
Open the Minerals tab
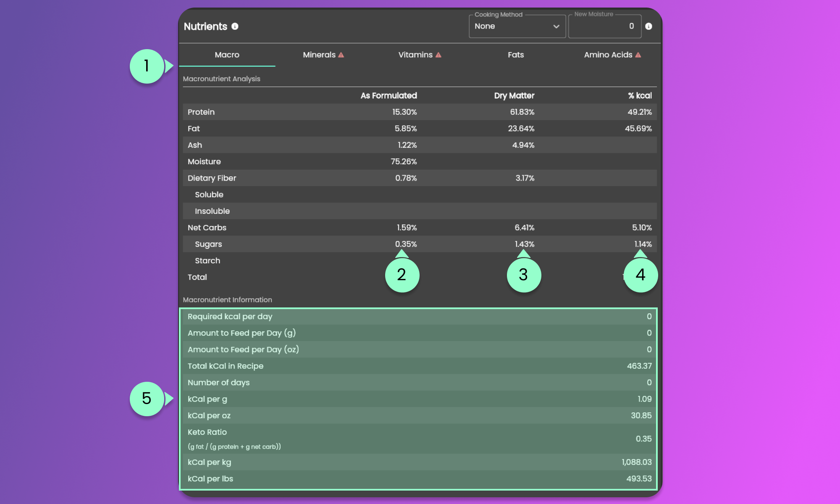(x=319, y=55)
